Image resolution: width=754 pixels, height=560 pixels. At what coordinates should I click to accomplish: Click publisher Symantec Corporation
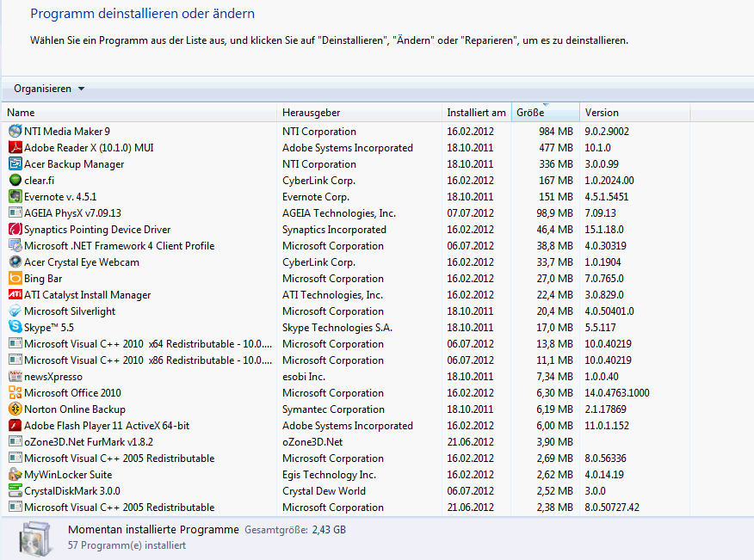click(x=333, y=409)
